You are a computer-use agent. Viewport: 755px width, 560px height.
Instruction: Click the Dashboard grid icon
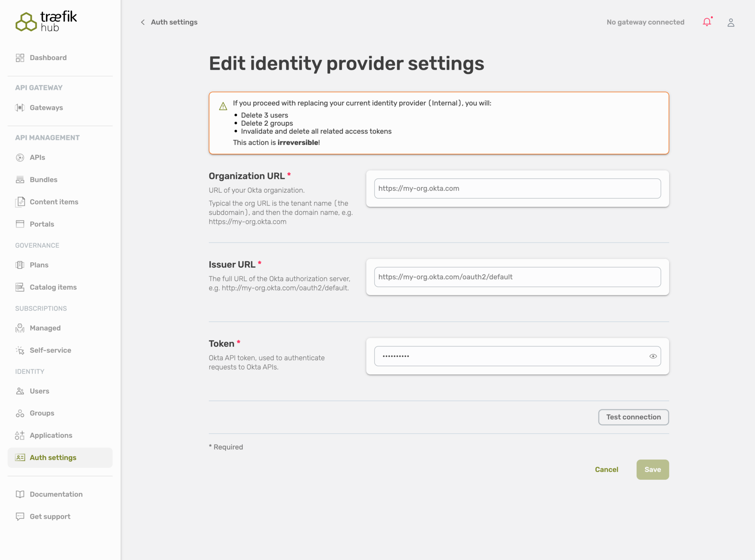[20, 58]
